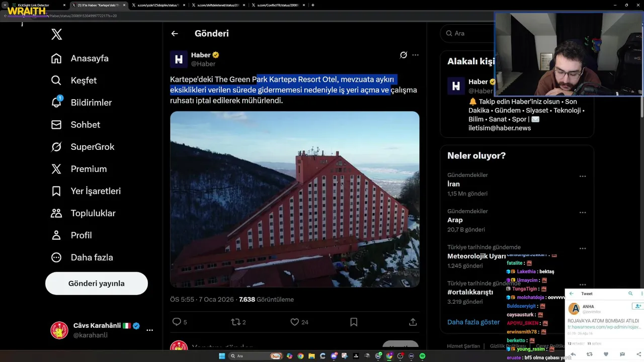Click 7.638 Görüntüleme view count

(266, 299)
